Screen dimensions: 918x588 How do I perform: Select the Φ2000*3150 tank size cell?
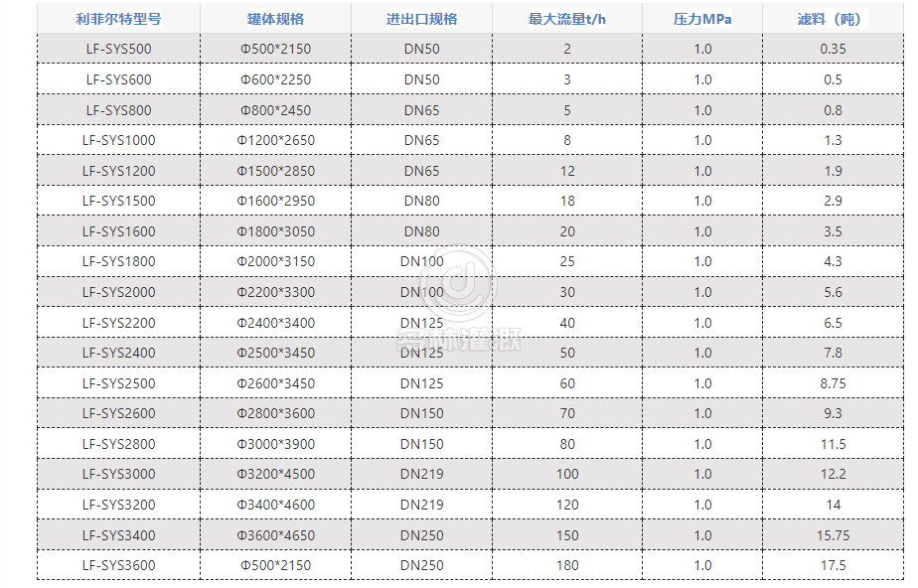275,261
